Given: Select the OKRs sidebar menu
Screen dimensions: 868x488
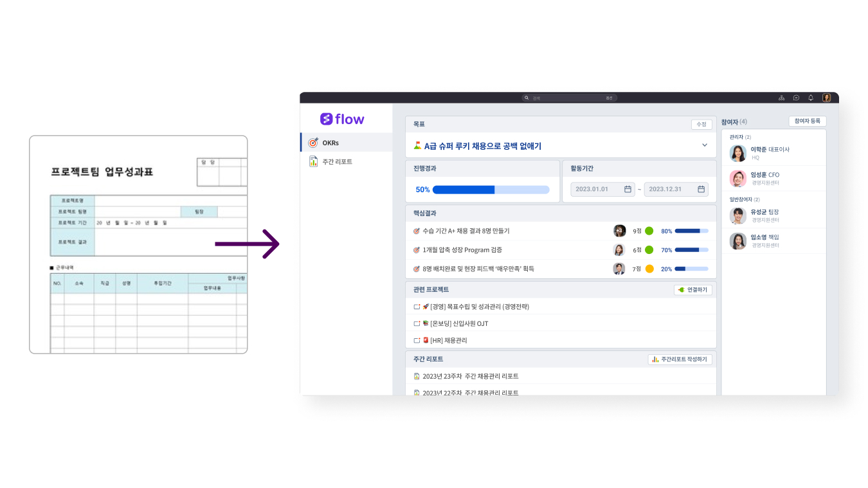Looking at the screenshot, I should pos(330,143).
